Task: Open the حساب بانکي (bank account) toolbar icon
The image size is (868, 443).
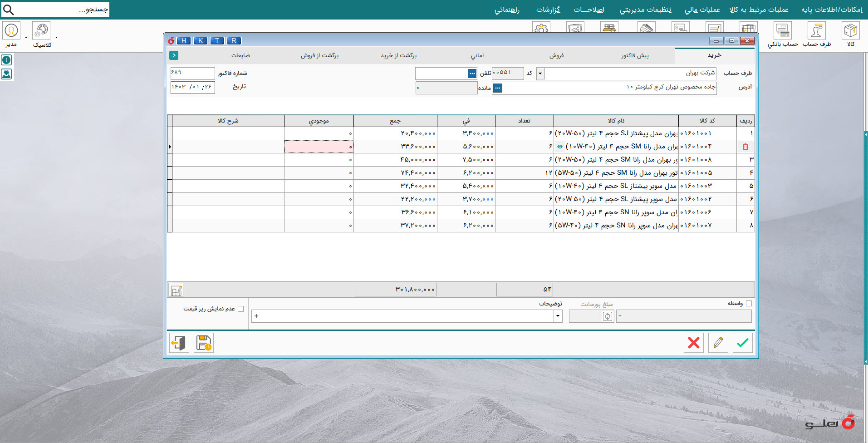Action: (x=783, y=31)
